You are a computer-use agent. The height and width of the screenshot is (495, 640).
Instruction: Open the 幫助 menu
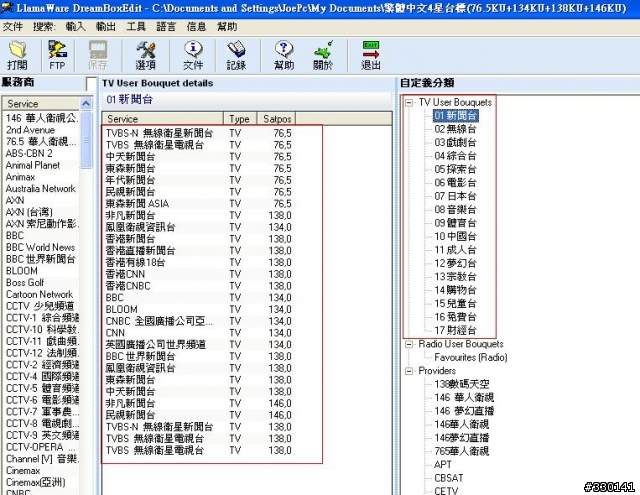[227, 27]
